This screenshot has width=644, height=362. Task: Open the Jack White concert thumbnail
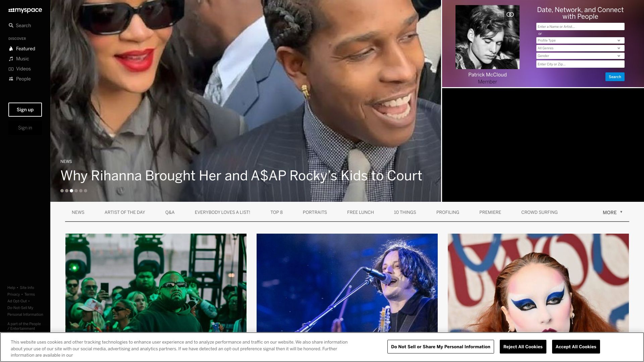point(347,283)
